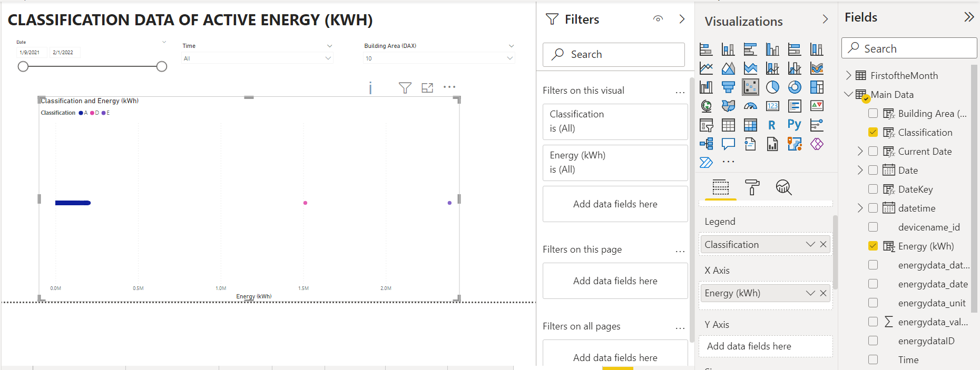Select the Ribbon chart visual
Image resolution: width=980 pixels, height=370 pixels.
(x=817, y=68)
